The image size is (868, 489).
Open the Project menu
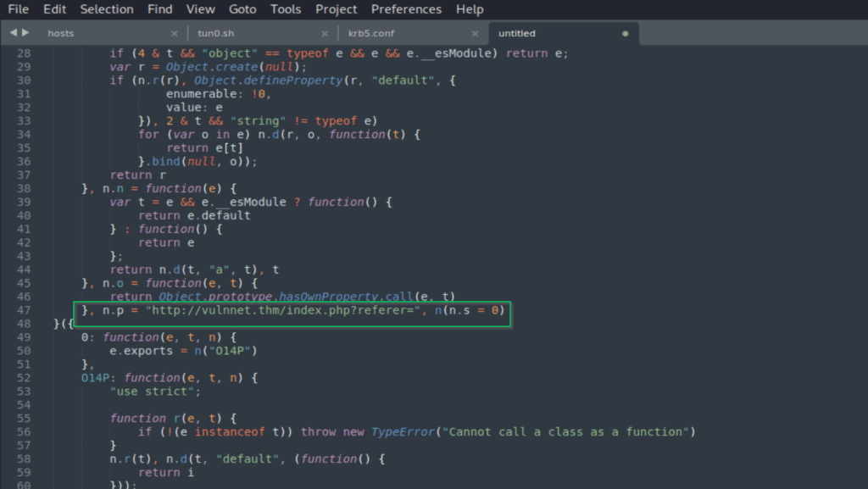[x=336, y=9]
